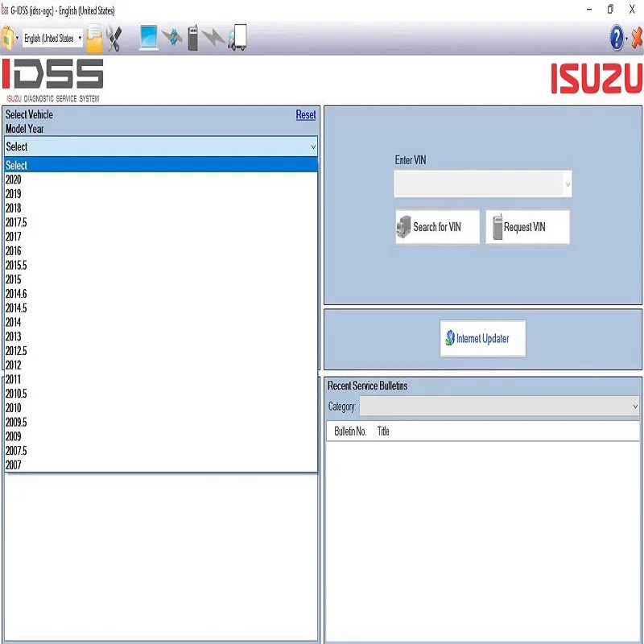
Task: Select model year 2020
Action: coord(161,180)
